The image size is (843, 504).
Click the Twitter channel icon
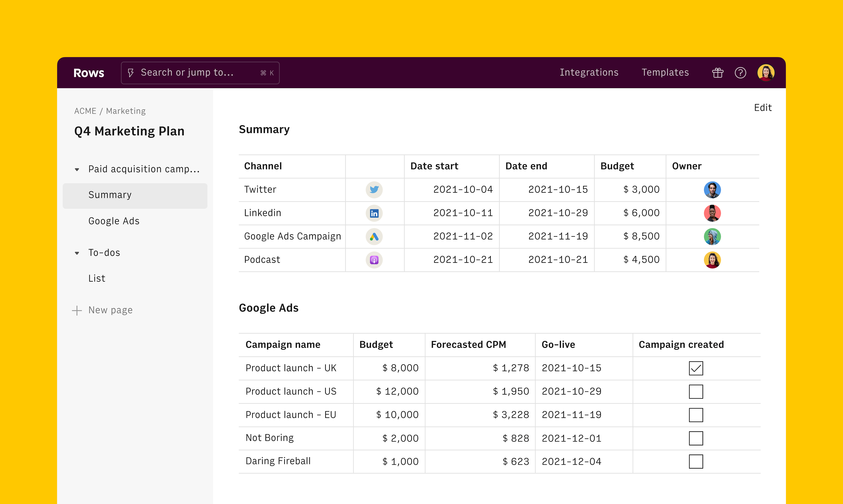point(374,189)
